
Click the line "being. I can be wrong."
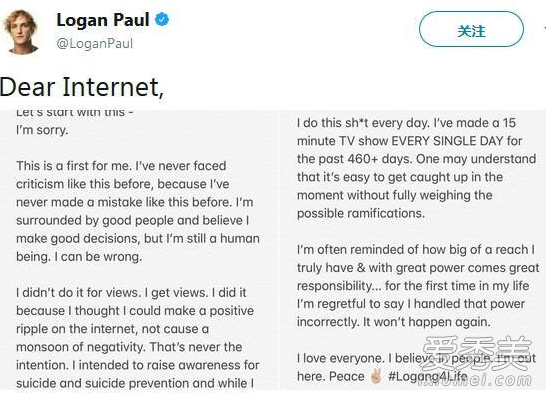tap(79, 257)
